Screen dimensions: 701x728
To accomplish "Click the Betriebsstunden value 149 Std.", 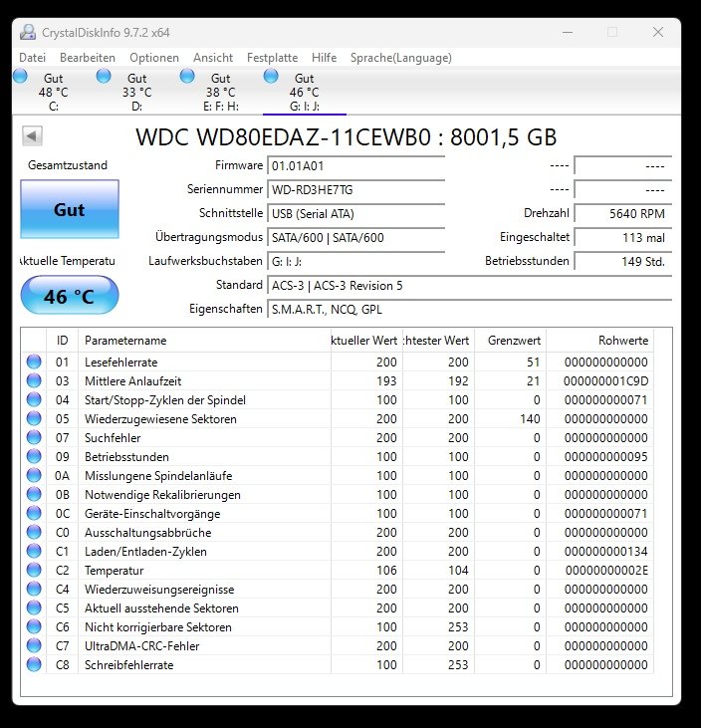I will [x=623, y=261].
